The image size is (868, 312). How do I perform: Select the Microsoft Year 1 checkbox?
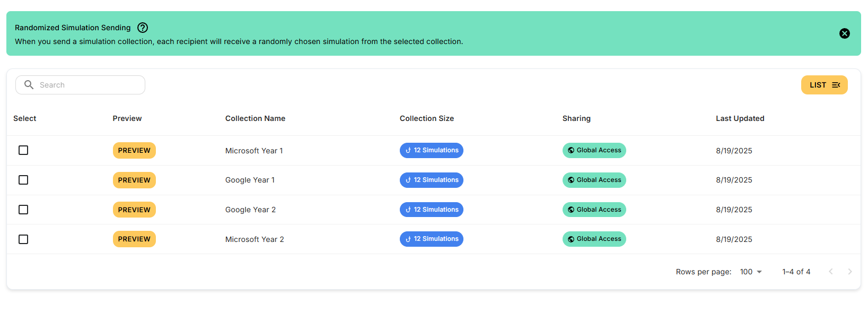coord(23,150)
